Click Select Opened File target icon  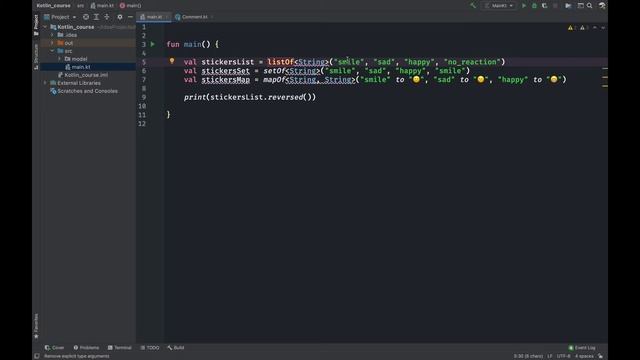point(86,17)
